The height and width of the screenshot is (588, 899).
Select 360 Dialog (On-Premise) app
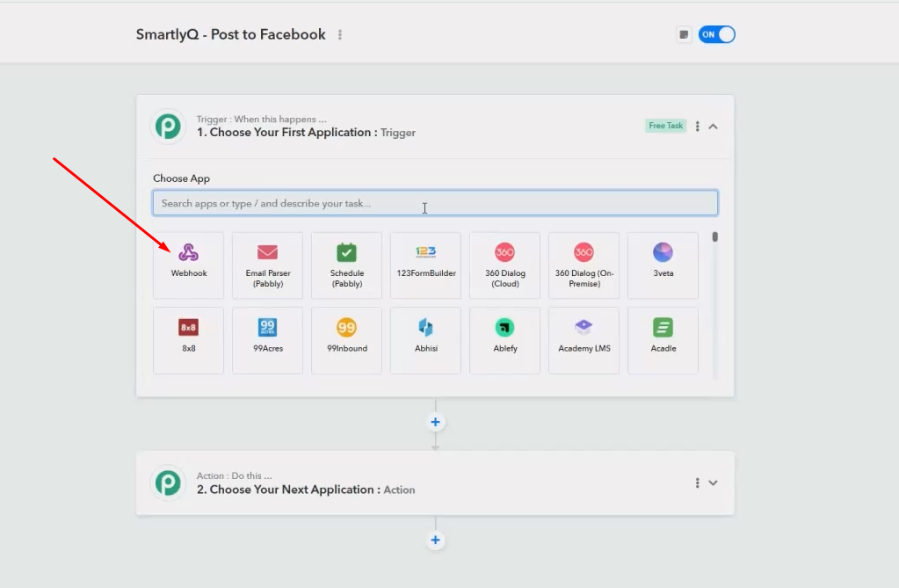point(584,265)
